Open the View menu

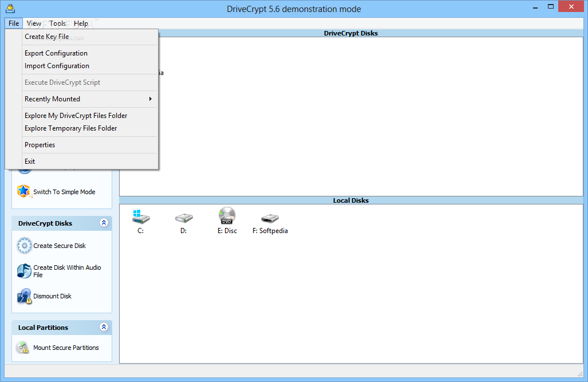click(x=34, y=23)
